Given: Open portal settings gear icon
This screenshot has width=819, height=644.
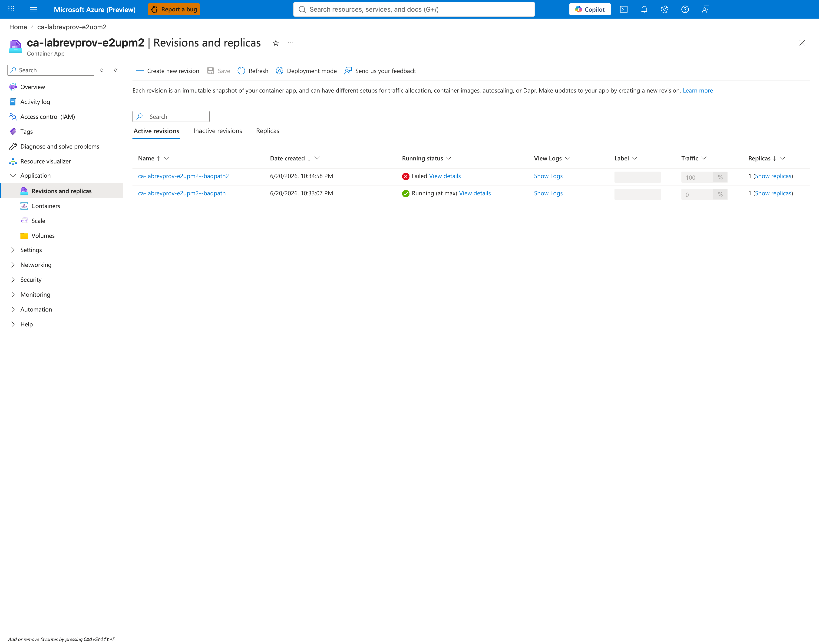Looking at the screenshot, I should pos(664,10).
